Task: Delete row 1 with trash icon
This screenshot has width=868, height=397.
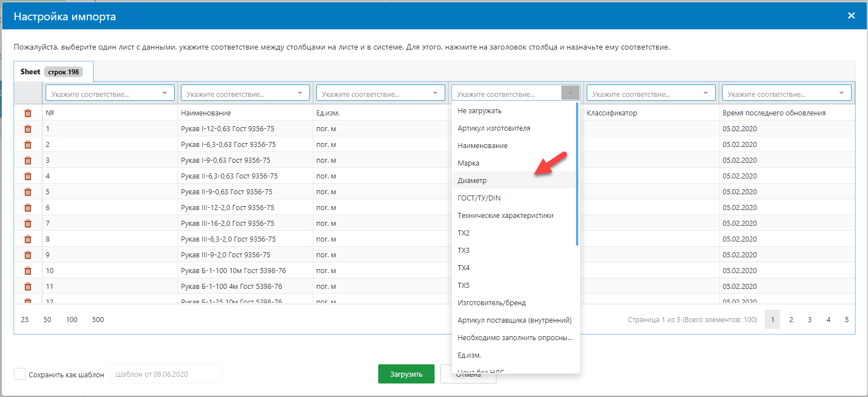Action: 28,129
